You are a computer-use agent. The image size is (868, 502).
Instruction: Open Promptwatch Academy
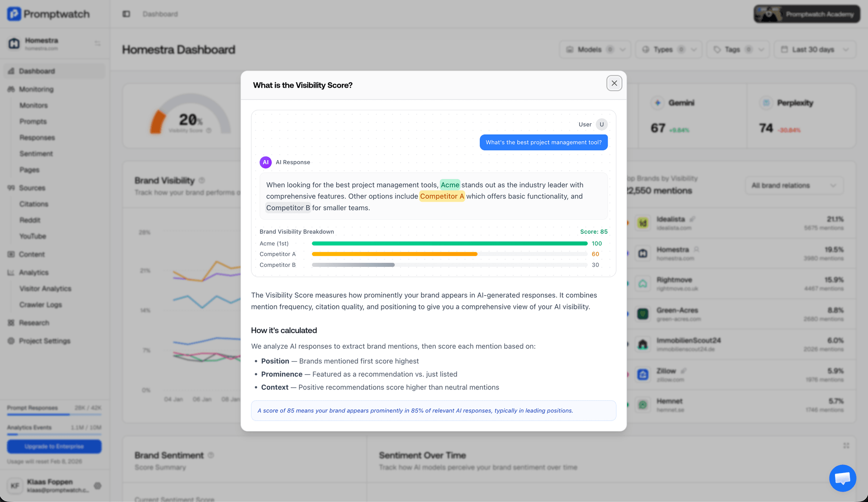pyautogui.click(x=807, y=14)
